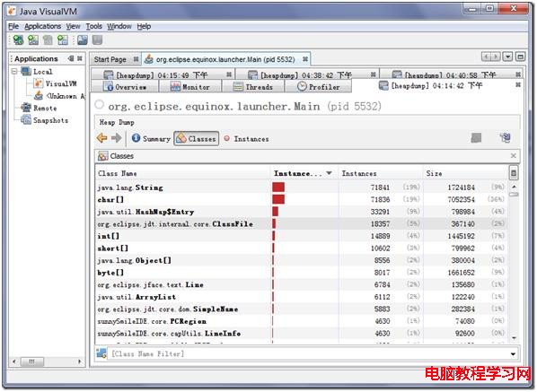
Task: Click the third greyed-out toolbar icon
Action: pos(48,40)
